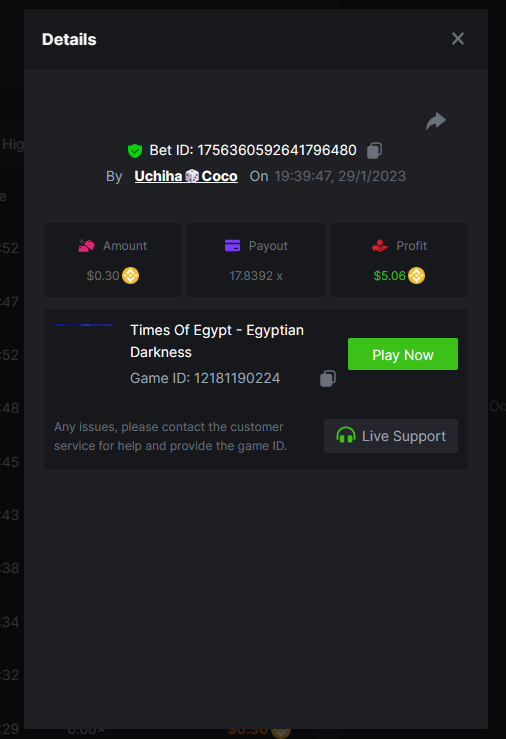This screenshot has width=506, height=739.
Task: Click the green headset support icon
Action: click(x=346, y=435)
